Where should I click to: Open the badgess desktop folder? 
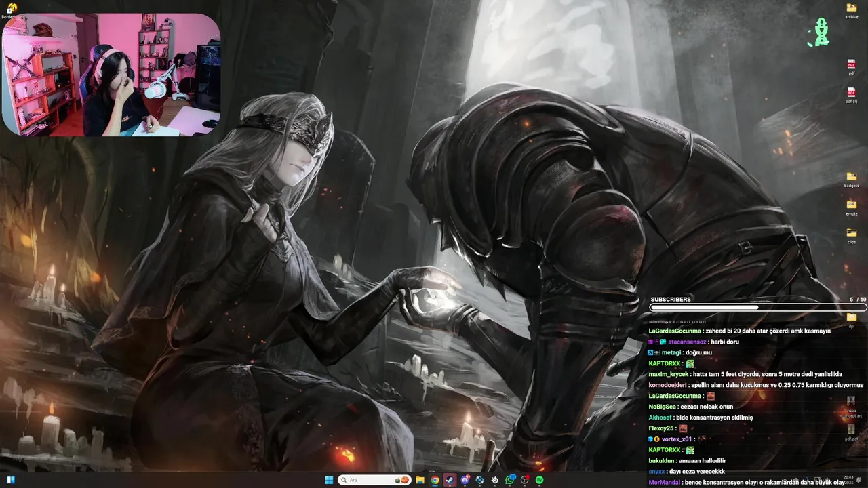coord(851,180)
